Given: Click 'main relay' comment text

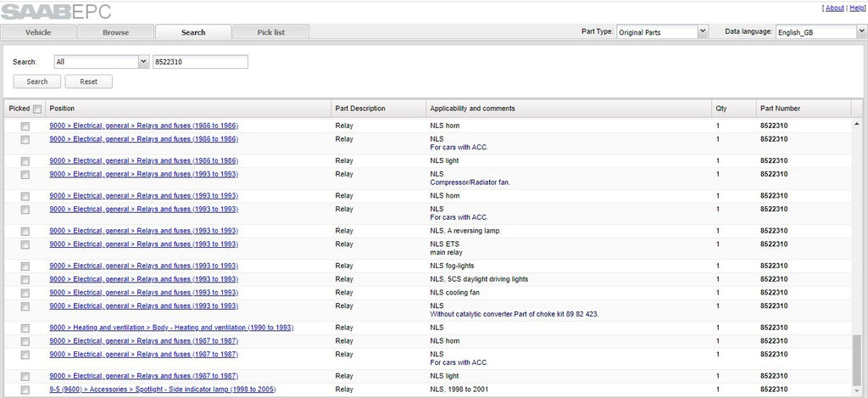Looking at the screenshot, I should click(x=446, y=252).
